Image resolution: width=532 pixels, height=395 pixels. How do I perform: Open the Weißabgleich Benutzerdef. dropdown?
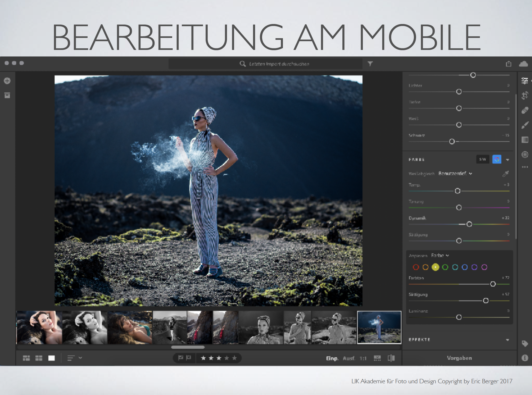pyautogui.click(x=455, y=173)
